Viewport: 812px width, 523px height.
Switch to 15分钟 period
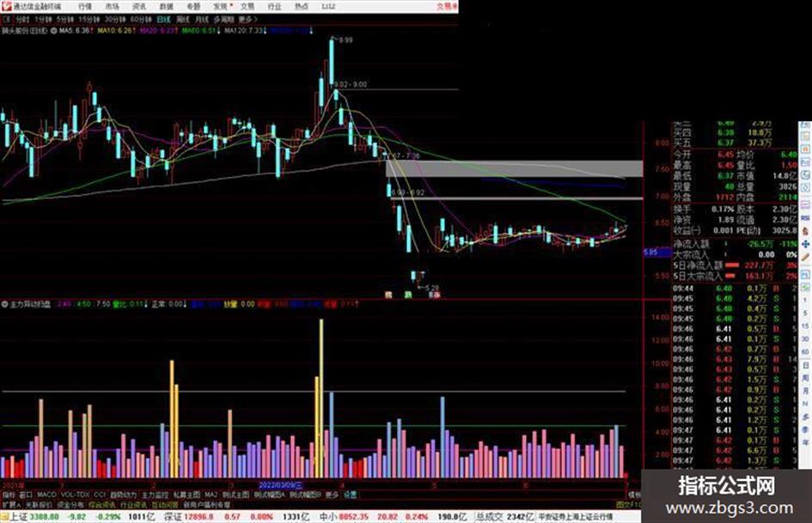[89, 19]
